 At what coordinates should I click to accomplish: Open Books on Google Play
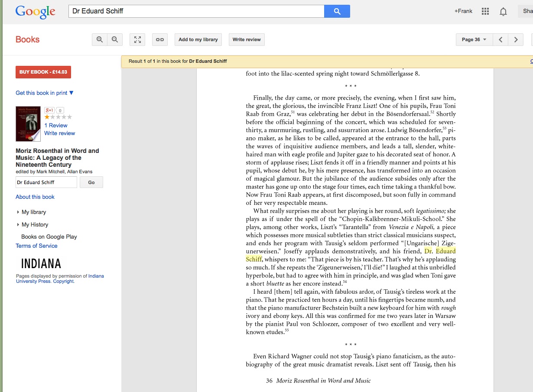click(x=49, y=236)
